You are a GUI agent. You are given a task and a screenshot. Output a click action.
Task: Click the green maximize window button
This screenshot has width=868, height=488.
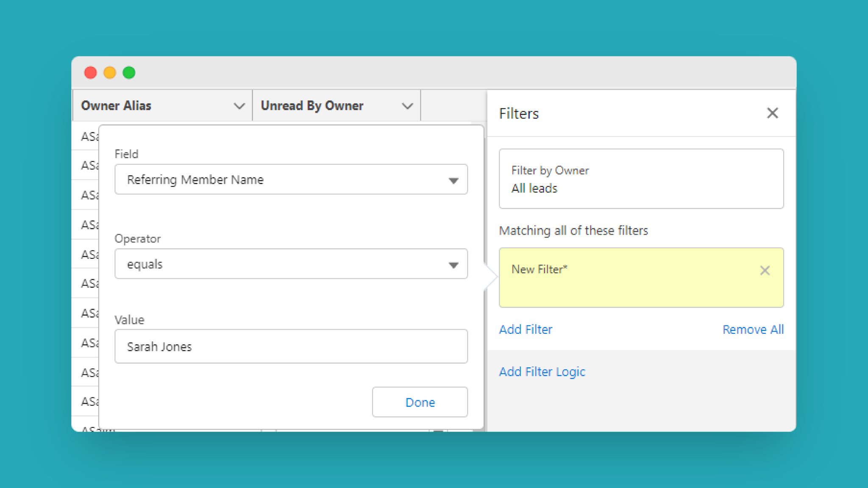point(129,73)
